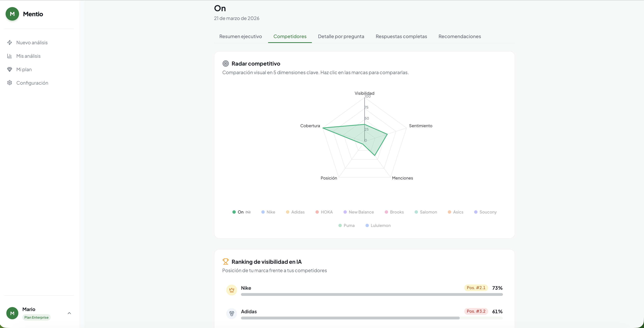This screenshot has height=328, width=644.
Task: Click the lightning bolt Nuevo análisis icon
Action: click(x=10, y=43)
